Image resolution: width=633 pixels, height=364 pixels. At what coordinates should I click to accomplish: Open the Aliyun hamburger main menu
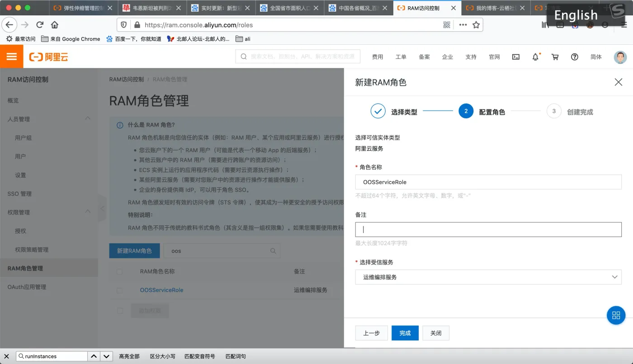(12, 56)
